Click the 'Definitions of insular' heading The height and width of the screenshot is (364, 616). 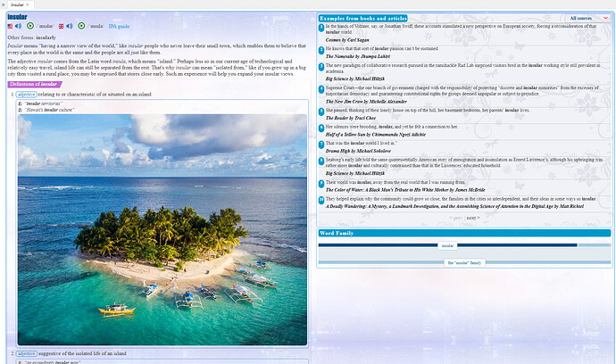(x=35, y=84)
